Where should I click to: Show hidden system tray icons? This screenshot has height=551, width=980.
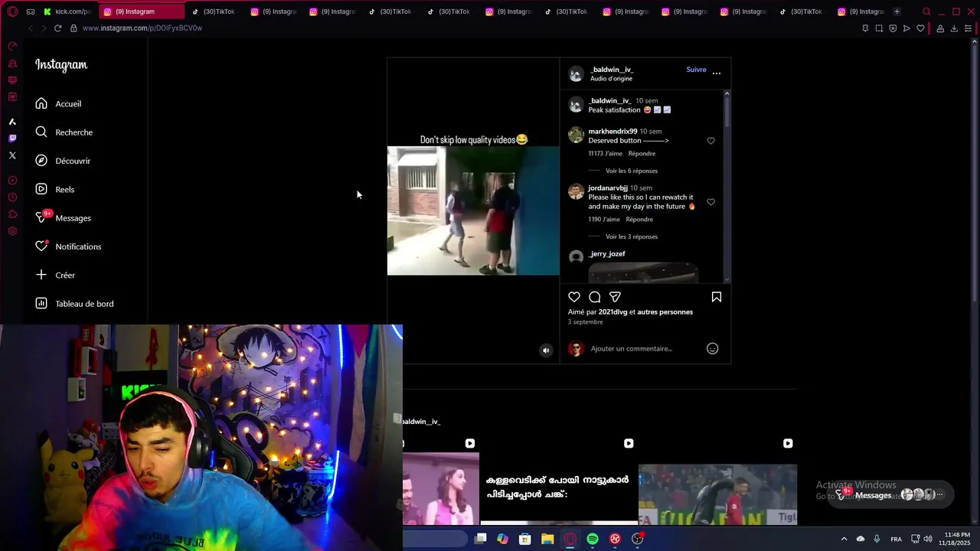844,540
